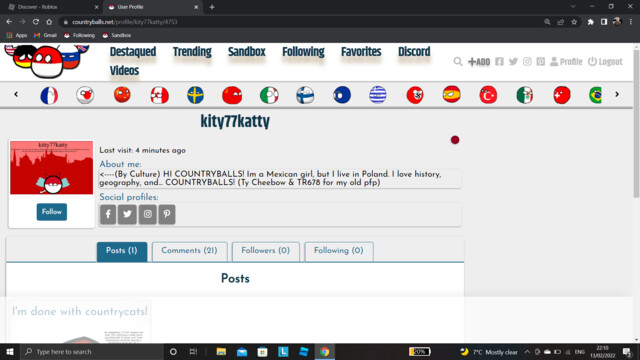Open the Instagram social profile button
The image size is (640, 360).
(147, 214)
